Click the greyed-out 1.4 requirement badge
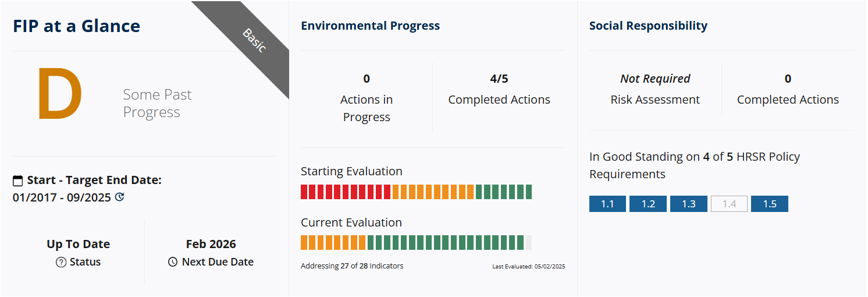The width and height of the screenshot is (868, 297). click(729, 204)
